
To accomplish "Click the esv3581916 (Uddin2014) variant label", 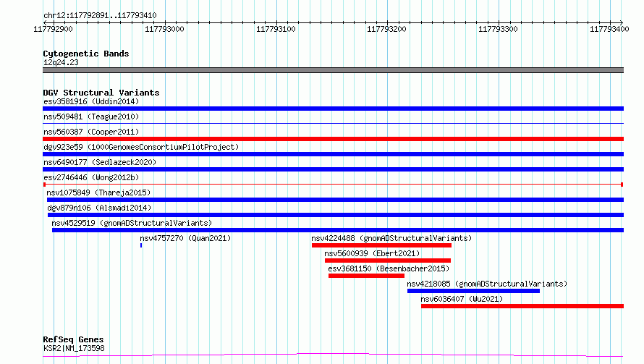I will pyautogui.click(x=91, y=101).
